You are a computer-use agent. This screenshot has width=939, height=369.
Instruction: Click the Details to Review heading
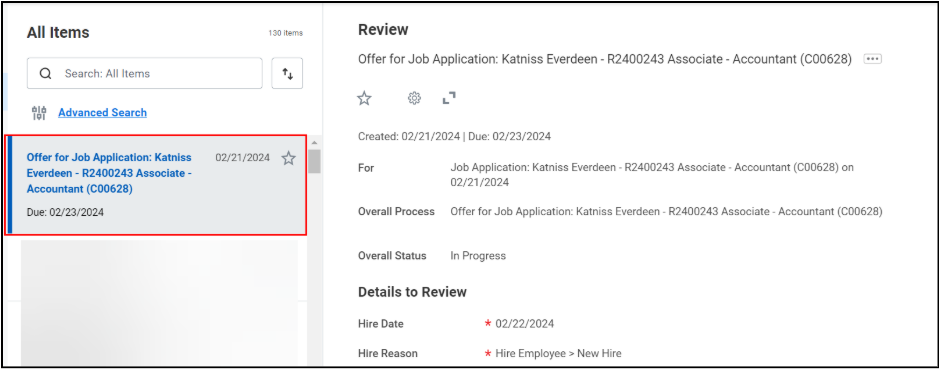click(412, 292)
